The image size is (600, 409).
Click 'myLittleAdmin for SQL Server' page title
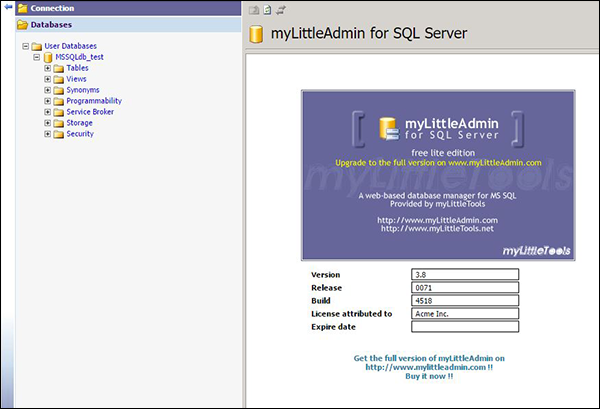click(x=369, y=33)
